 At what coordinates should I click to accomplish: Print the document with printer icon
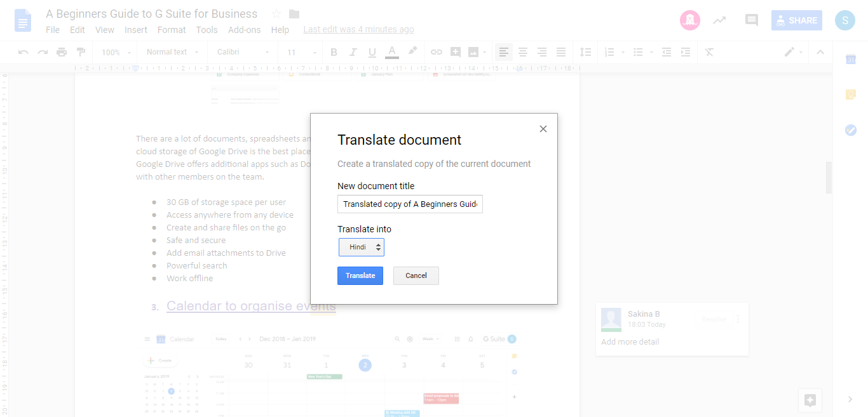tap(62, 52)
